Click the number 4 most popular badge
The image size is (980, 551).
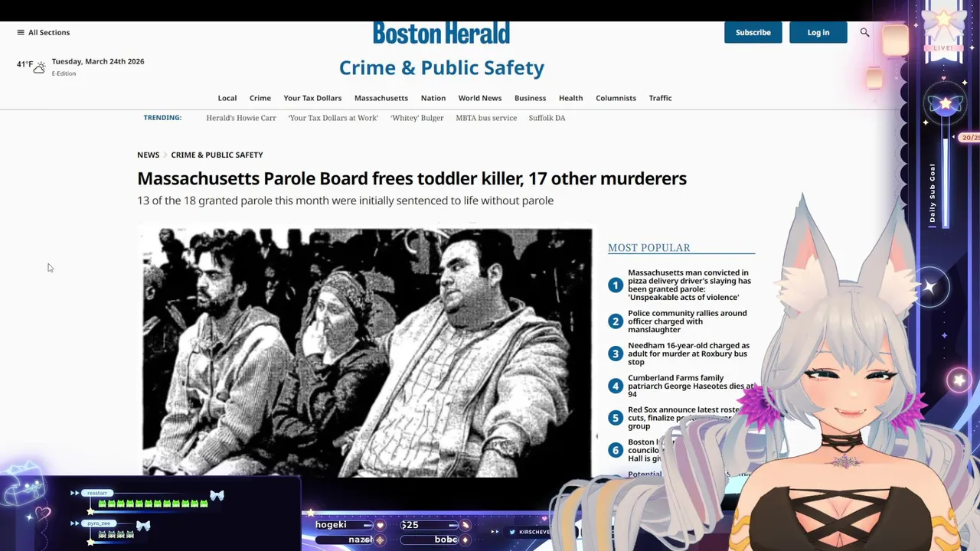tap(616, 386)
